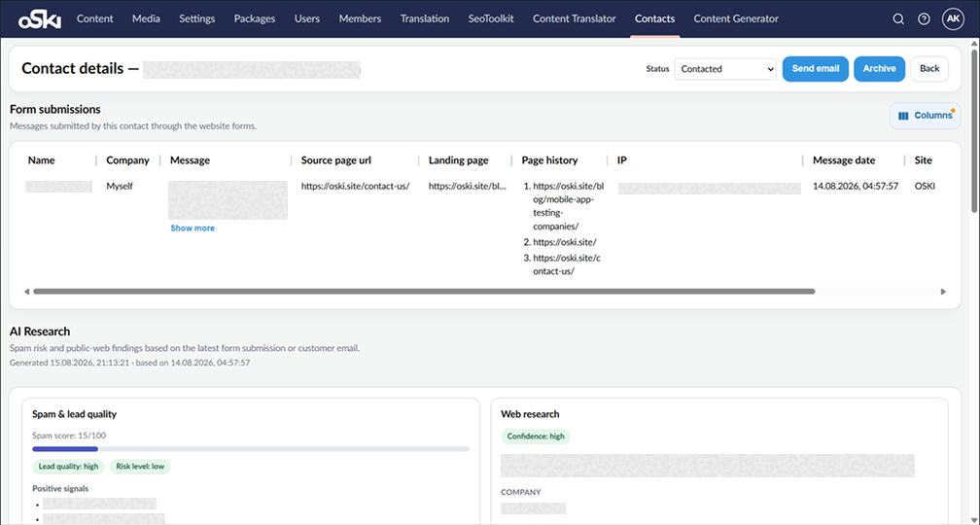Click the Generated 15.08.2026 timestamp line
Screen dimensions: 980x525
coord(130,363)
